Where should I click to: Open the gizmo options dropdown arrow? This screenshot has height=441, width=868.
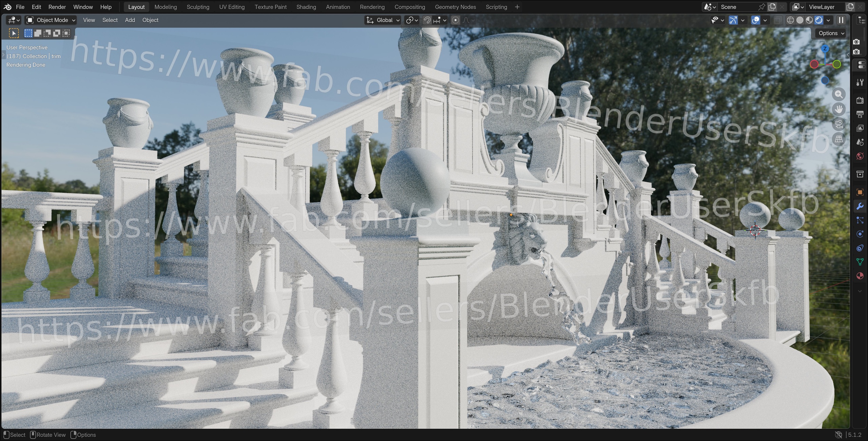[742, 20]
